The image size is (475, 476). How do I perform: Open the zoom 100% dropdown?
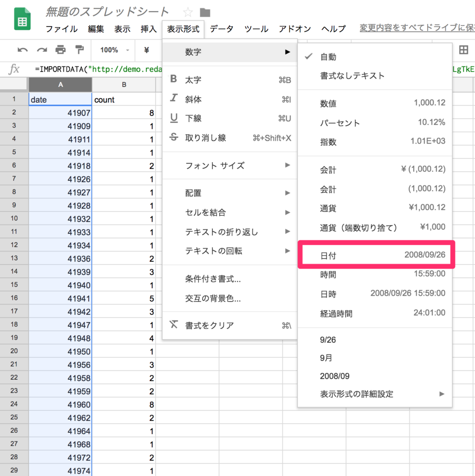(115, 50)
